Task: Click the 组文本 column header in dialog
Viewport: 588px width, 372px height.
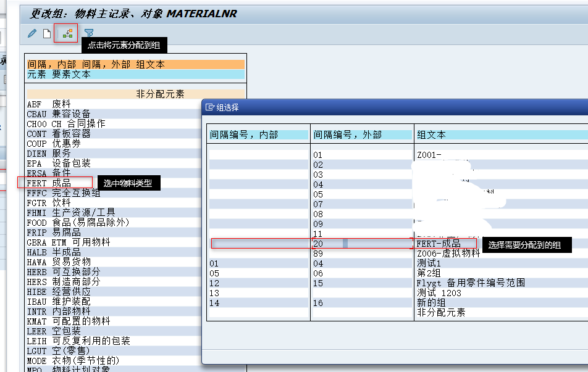Action: point(502,135)
